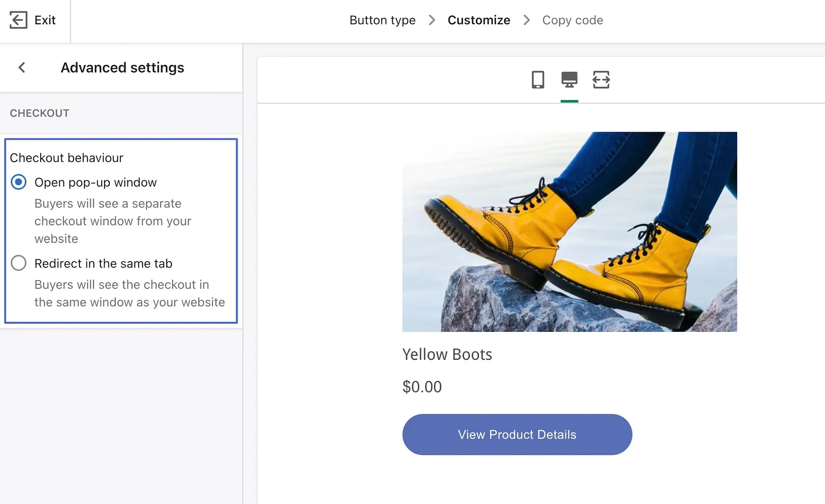Viewport: 825px width, 504px height.
Task: Click the Exit door arrow icon
Action: coord(18,20)
